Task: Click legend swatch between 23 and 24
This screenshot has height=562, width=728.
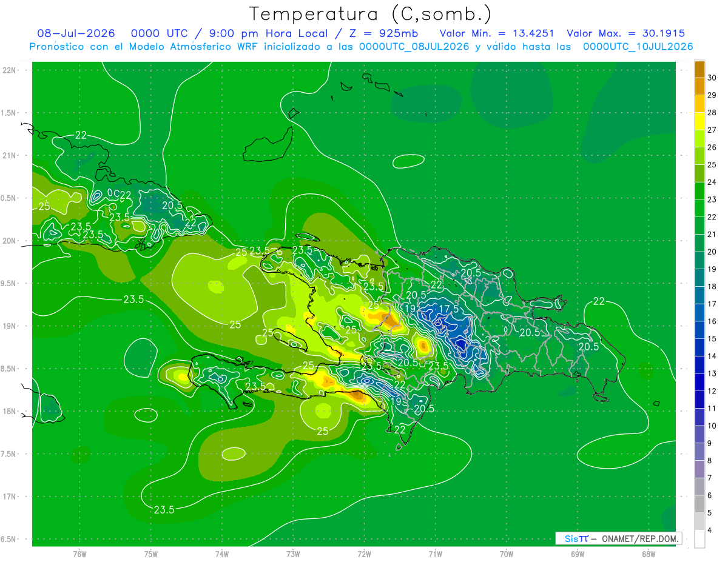Action: 699,191
